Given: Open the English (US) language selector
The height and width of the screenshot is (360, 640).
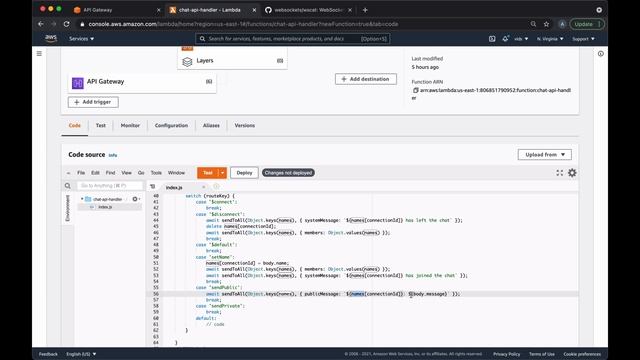Looking at the screenshot, I should 81,354.
